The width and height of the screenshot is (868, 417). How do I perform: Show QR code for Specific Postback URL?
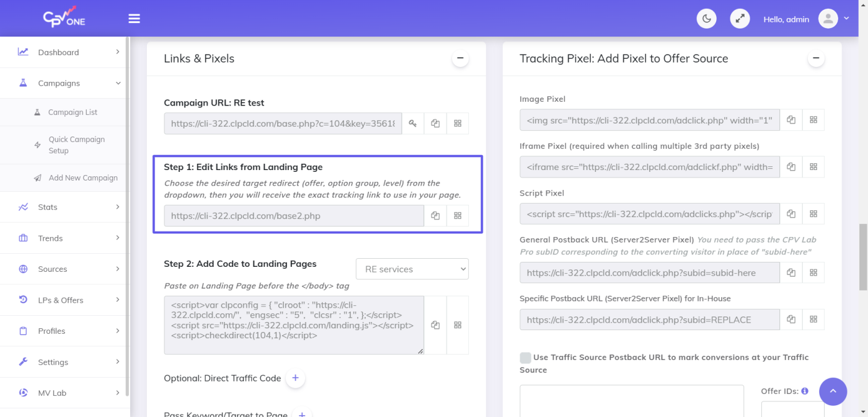coord(813,320)
